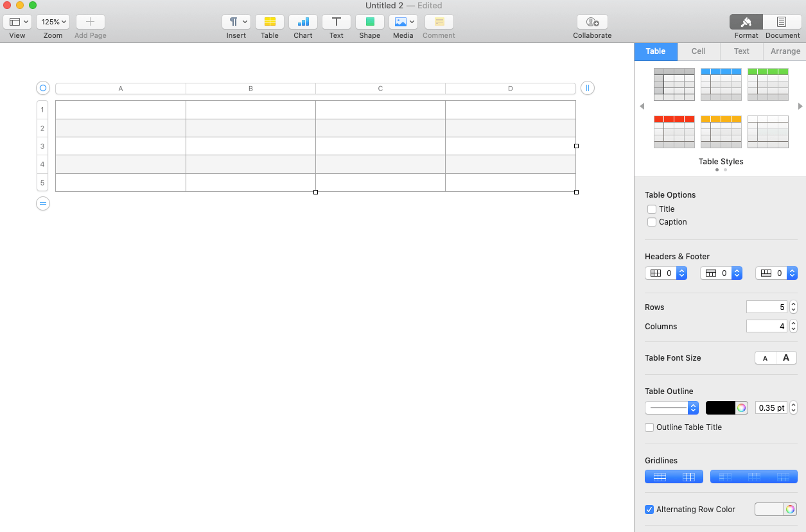Click the Collaborate icon
This screenshot has width=806, height=532.
click(x=592, y=22)
